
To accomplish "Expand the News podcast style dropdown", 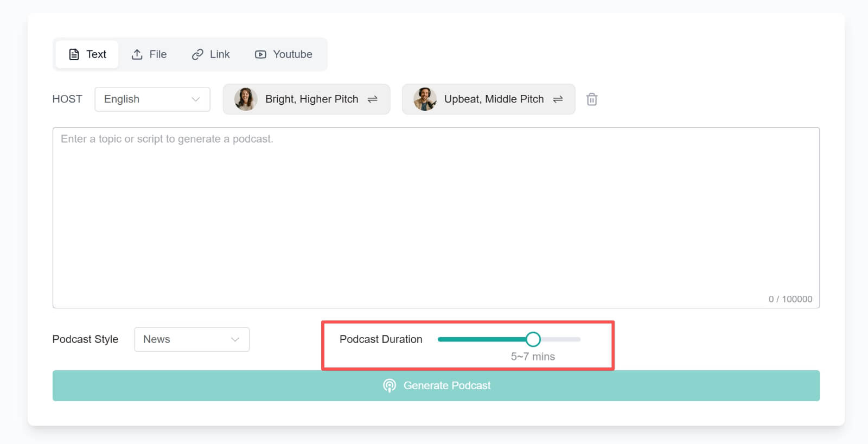I will click(191, 339).
